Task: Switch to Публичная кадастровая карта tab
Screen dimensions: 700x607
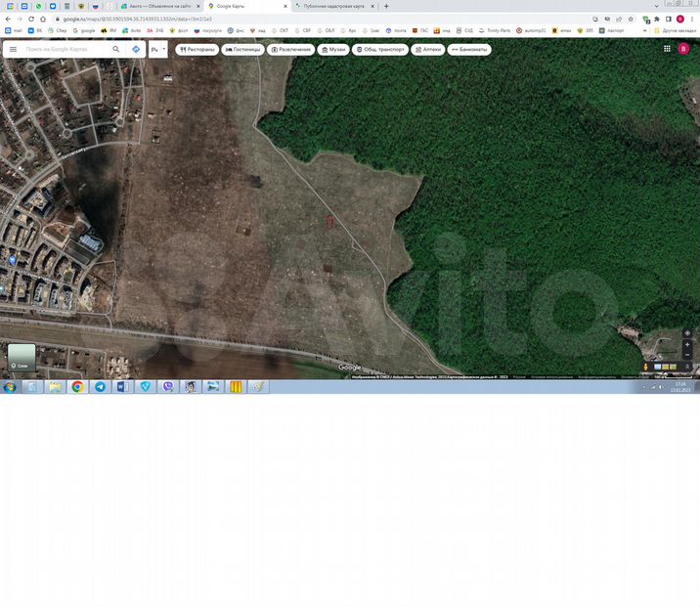Action: coord(332,6)
